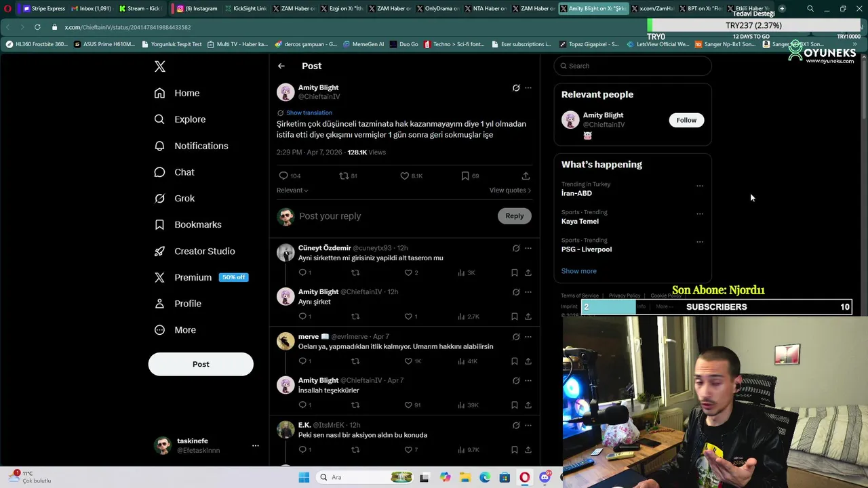Open Premium 50% off offer
Viewport: 868px width, 488px height.
[x=201, y=277]
